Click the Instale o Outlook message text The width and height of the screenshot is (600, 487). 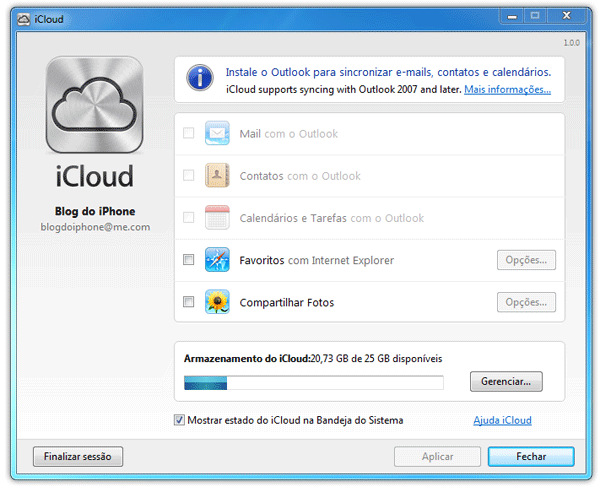point(388,72)
